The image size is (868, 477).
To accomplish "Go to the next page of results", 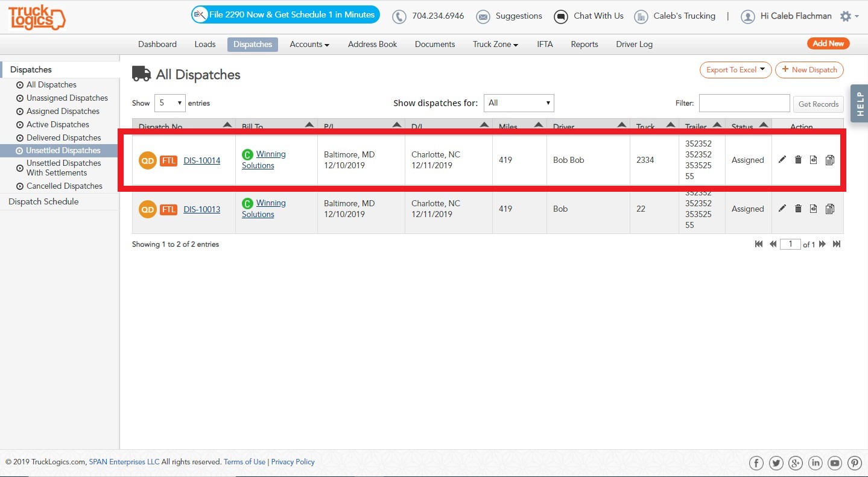I will tap(822, 244).
